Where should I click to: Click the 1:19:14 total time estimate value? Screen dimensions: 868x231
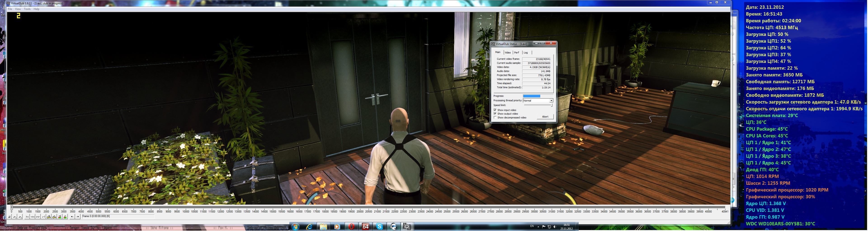(537, 88)
